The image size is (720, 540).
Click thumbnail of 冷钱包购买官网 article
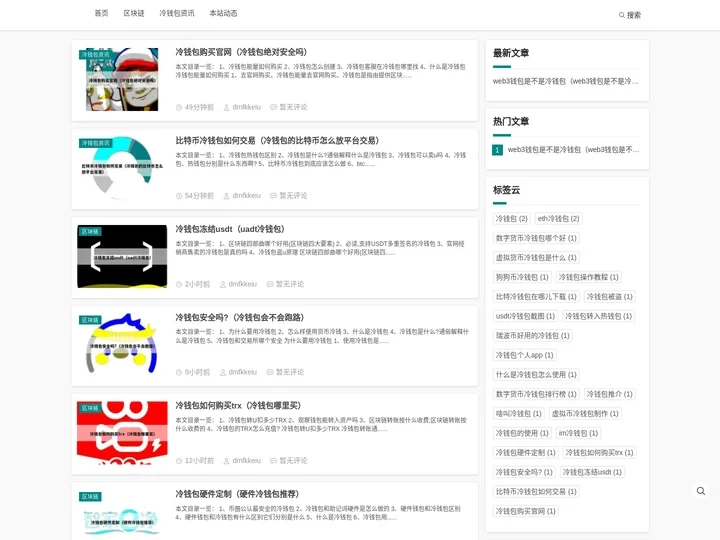[122, 79]
